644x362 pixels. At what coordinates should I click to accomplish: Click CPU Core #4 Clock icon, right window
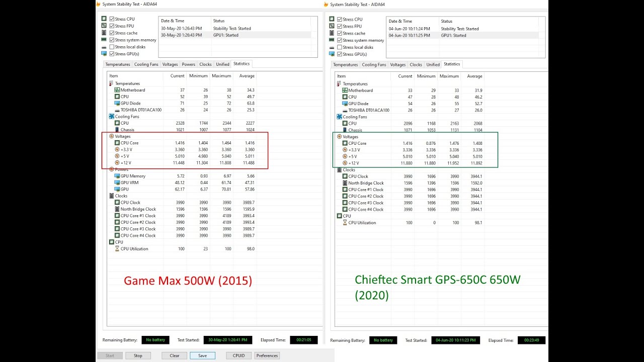[345, 209]
